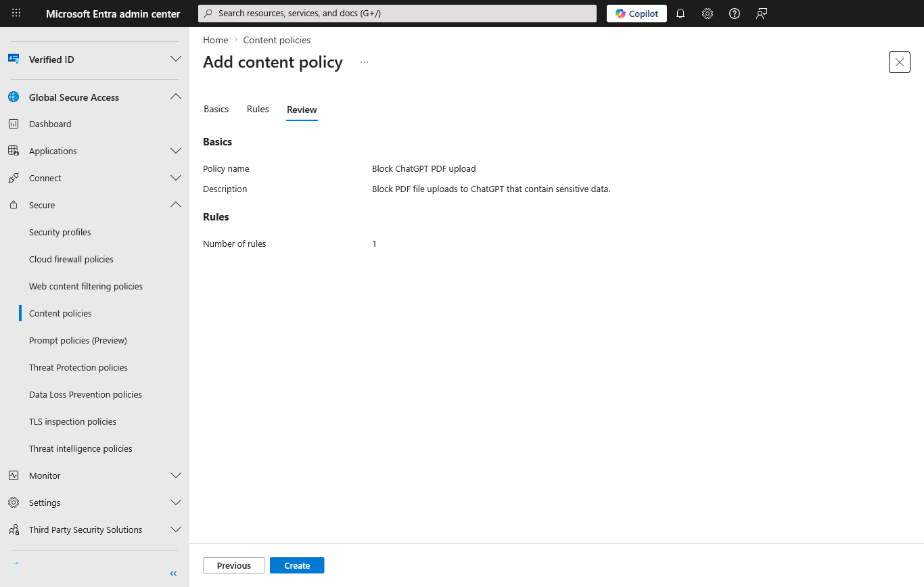Click the Monitor icon
The height and width of the screenshot is (587, 924).
pyautogui.click(x=14, y=475)
